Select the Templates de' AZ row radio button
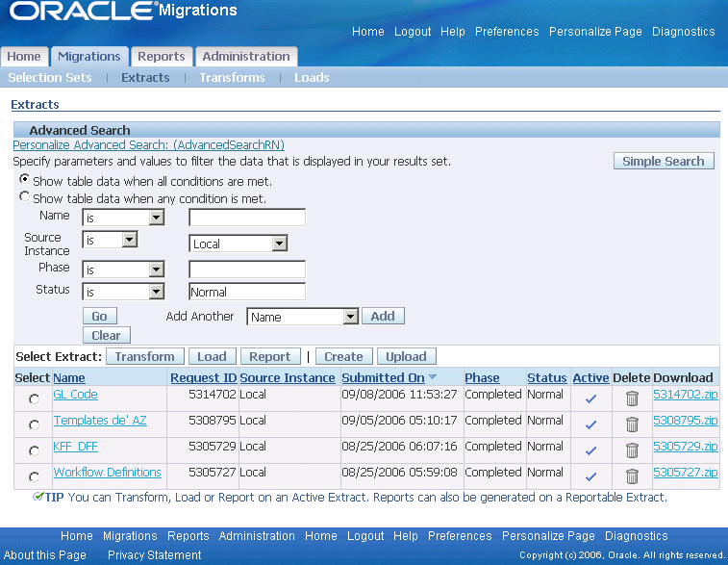Viewport: 728px width, 565px height. tap(34, 424)
